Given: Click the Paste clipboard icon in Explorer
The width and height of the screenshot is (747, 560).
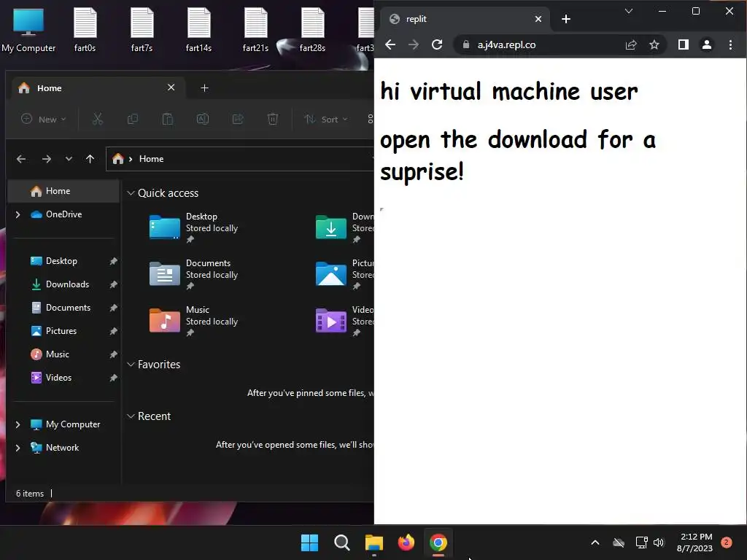Looking at the screenshot, I should [x=168, y=119].
